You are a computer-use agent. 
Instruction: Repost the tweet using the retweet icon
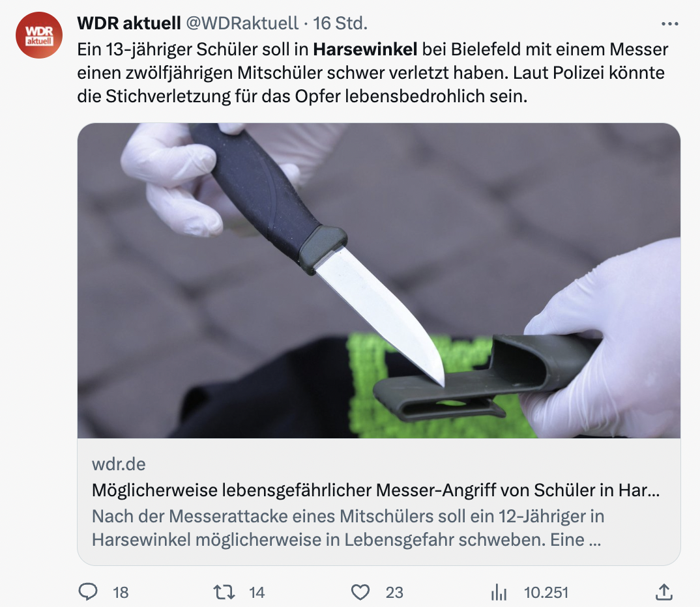coord(224,592)
